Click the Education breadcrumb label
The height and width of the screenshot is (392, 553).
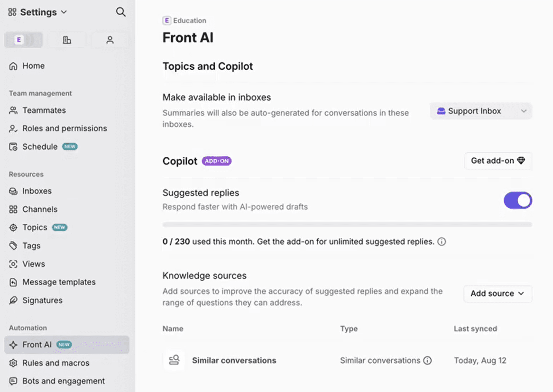coord(189,20)
